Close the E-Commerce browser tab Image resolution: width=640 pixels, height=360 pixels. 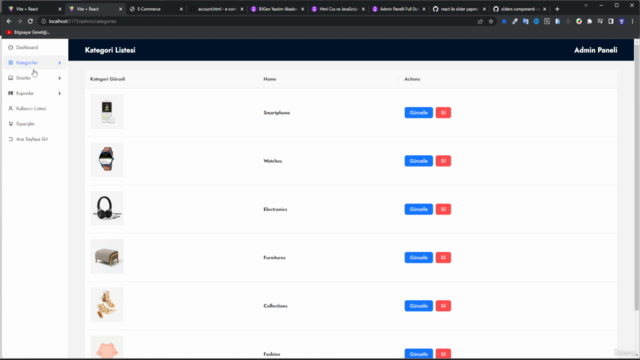(x=181, y=9)
